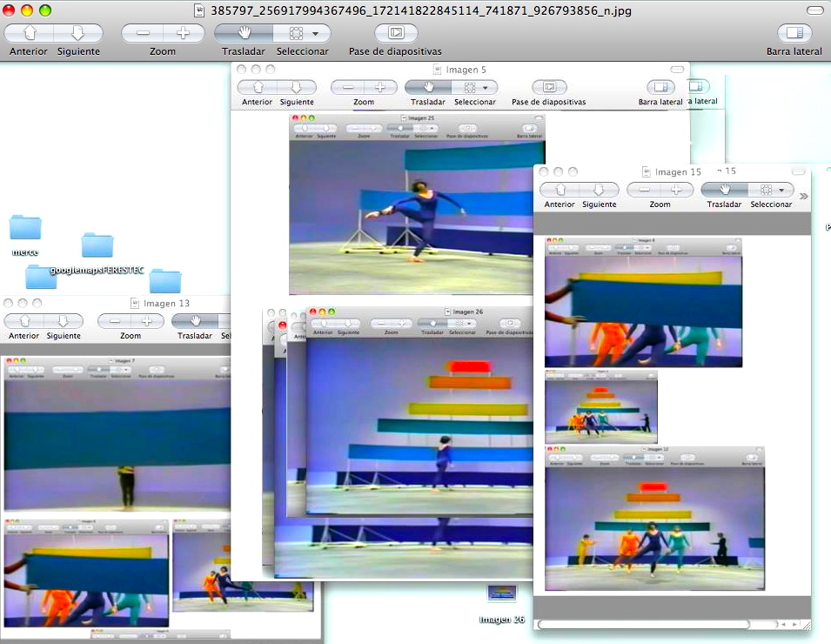Click zoom minus in the Imagen 13 window
The height and width of the screenshot is (644, 831).
pos(115,320)
